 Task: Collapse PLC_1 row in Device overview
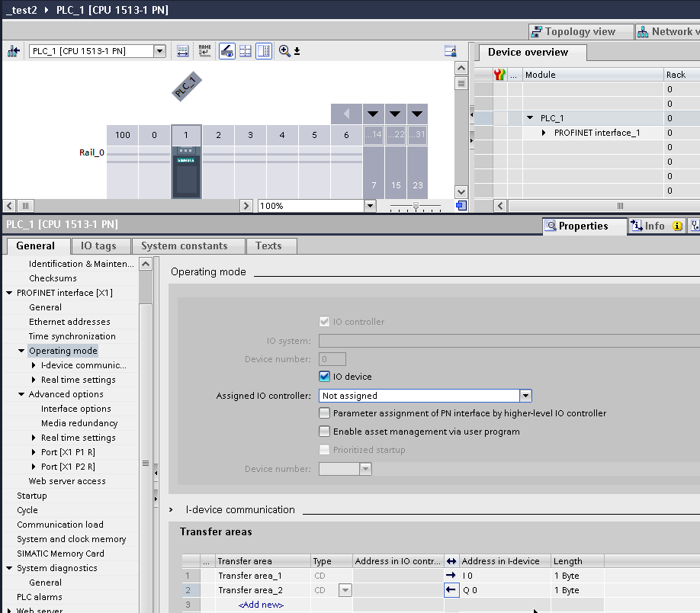coord(530,118)
